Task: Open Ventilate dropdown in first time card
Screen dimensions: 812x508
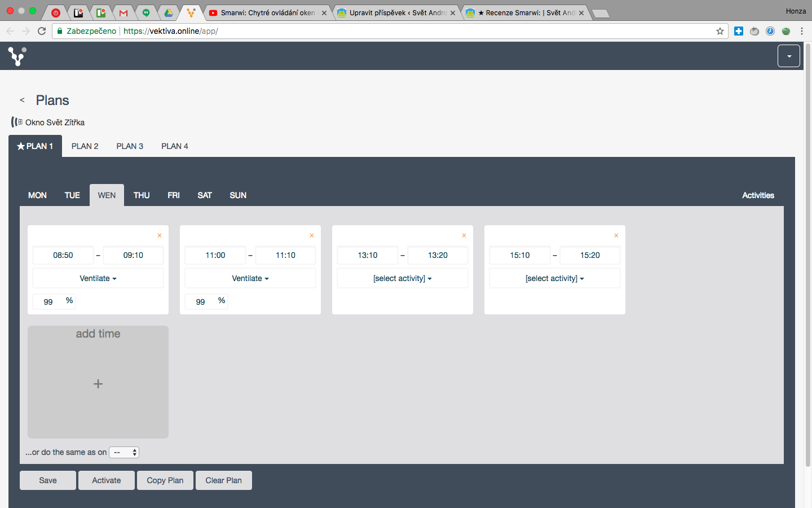Action: click(98, 278)
